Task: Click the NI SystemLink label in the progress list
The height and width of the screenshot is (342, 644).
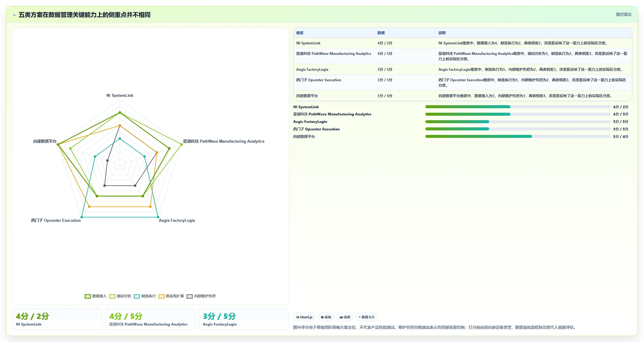Action: 306,107
